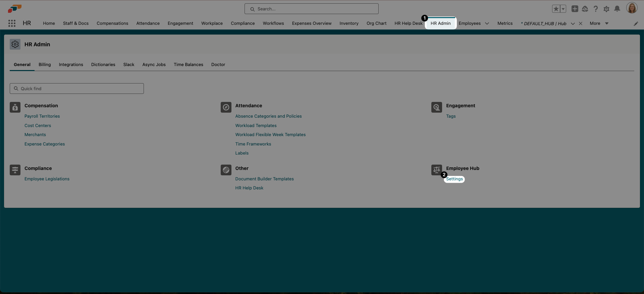Close the DEFAULT_HUB tab

point(581,23)
